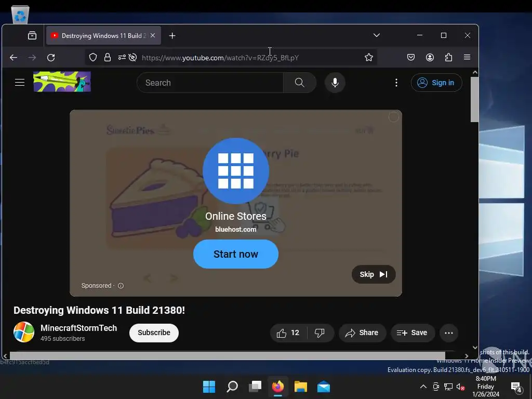Click the horizontal scrollbar thumb

(x=228, y=355)
